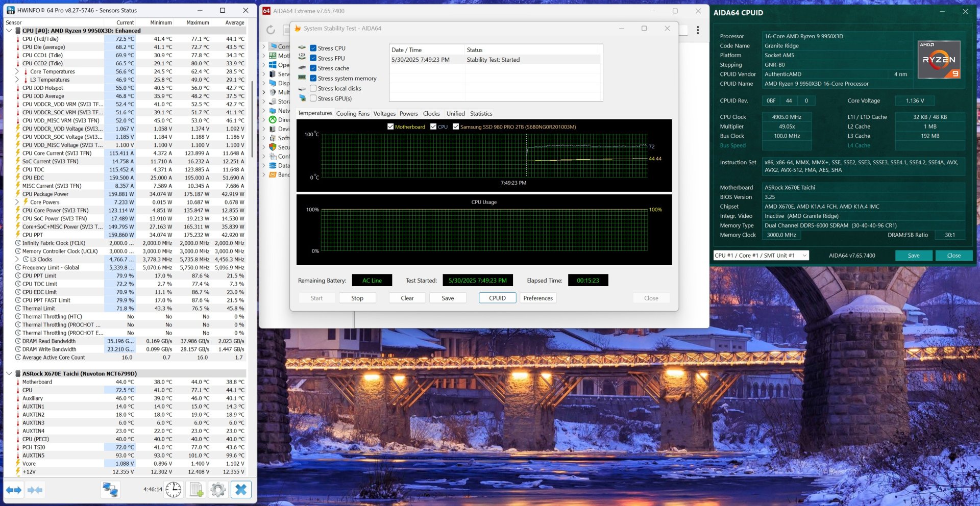Enable the Stress GPU(s) checkbox

(x=313, y=98)
